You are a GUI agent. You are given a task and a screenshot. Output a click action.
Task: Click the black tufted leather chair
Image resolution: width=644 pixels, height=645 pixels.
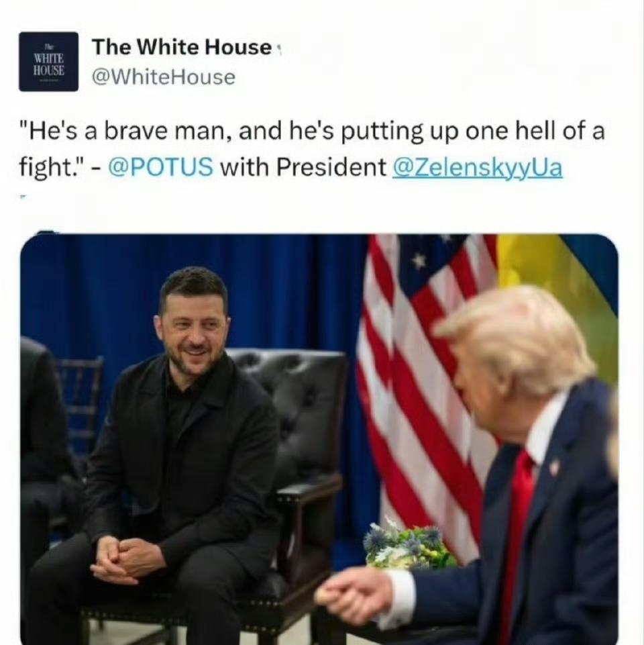[296, 473]
